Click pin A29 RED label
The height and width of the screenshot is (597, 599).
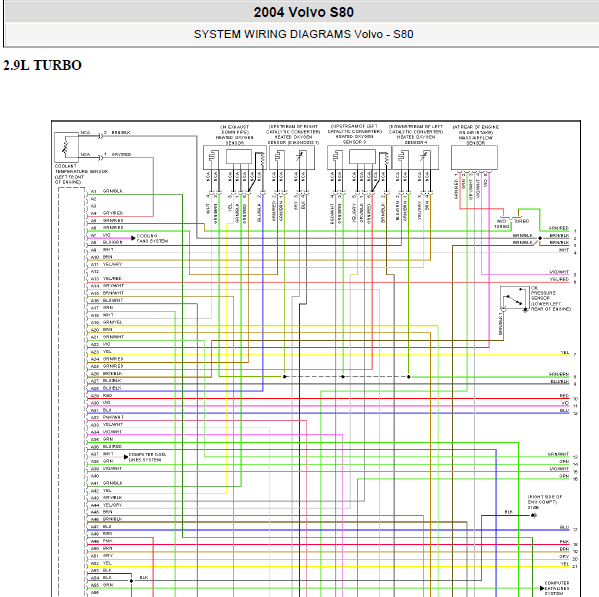pos(101,396)
